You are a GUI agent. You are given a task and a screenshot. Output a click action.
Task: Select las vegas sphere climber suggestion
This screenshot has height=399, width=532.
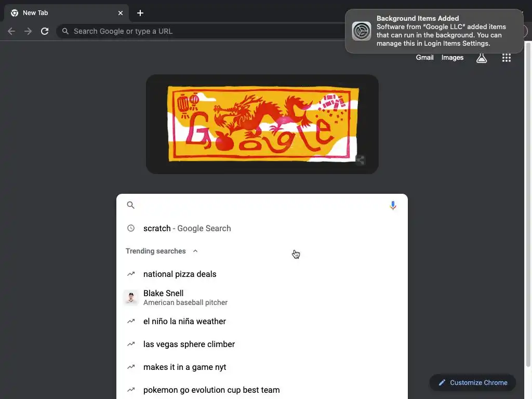pos(262,344)
